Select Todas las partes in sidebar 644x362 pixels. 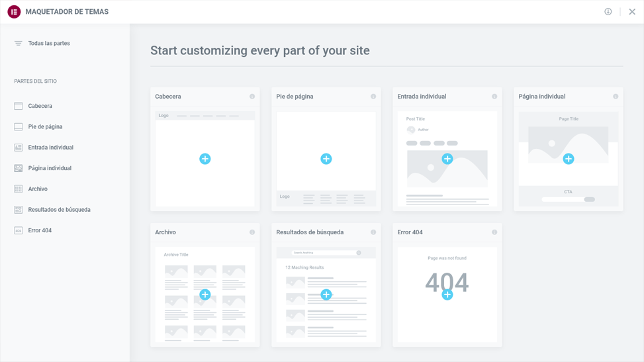(48, 44)
